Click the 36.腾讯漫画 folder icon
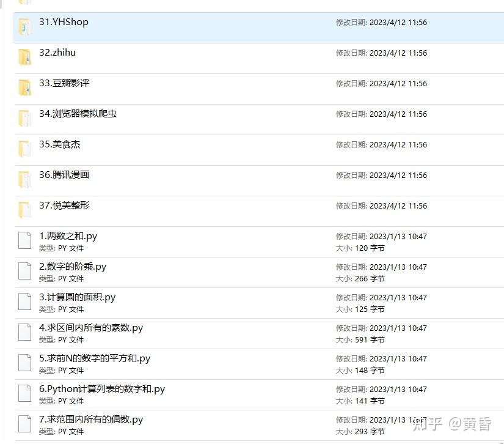This screenshot has height=444, width=504. (25, 180)
